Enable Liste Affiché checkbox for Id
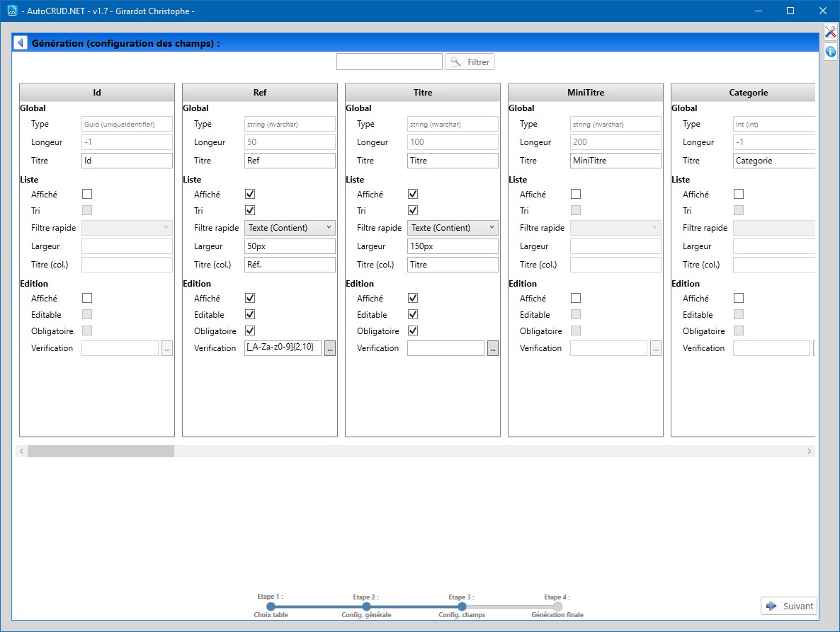 (87, 194)
